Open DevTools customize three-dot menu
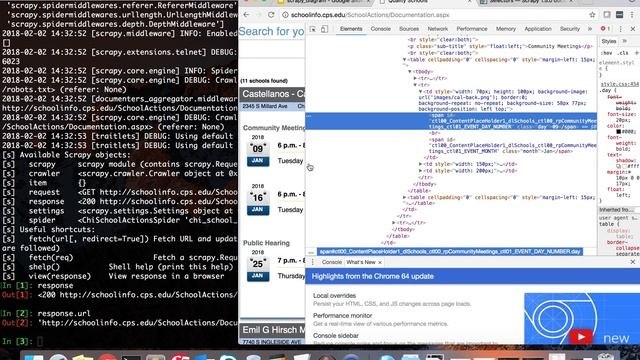The width and height of the screenshot is (640, 360). [x=621, y=29]
